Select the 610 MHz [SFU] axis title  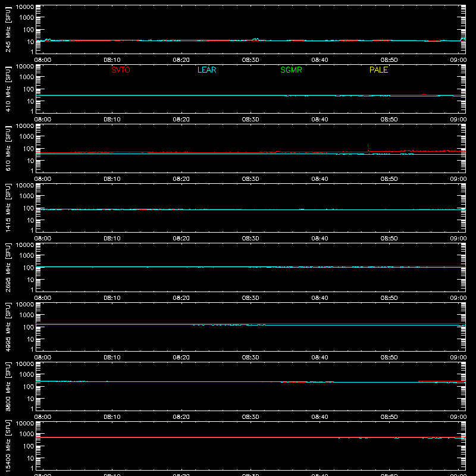coord(8,148)
